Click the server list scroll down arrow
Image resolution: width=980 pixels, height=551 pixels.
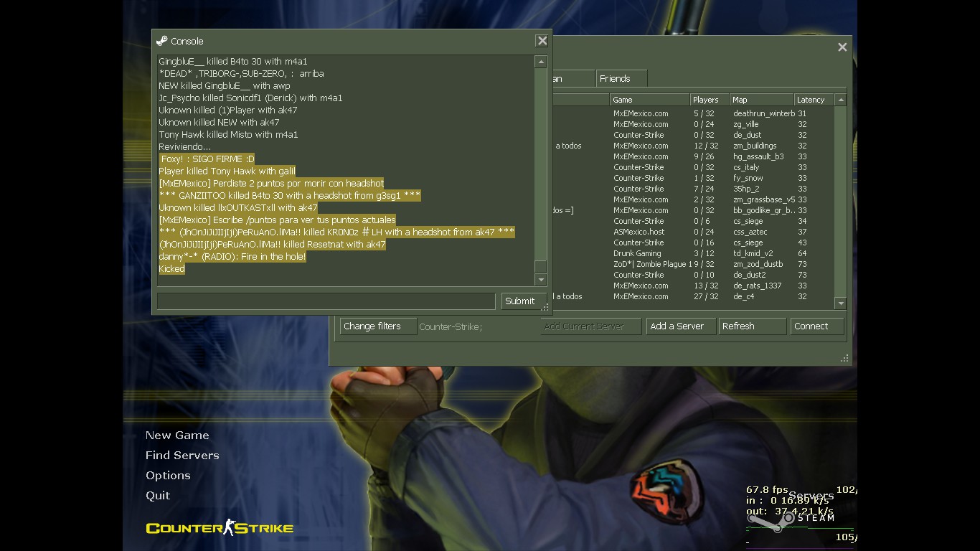point(841,303)
